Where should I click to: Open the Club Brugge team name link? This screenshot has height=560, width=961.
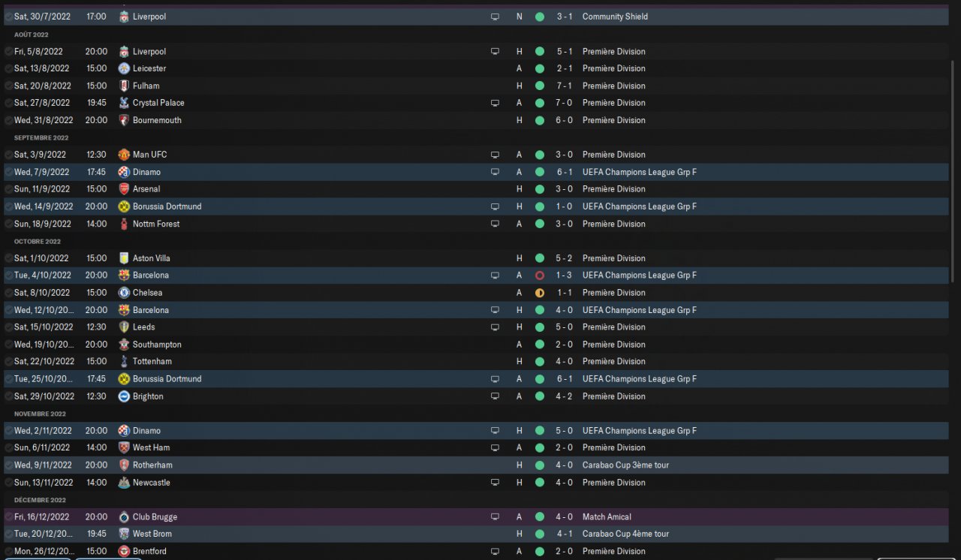point(155,516)
